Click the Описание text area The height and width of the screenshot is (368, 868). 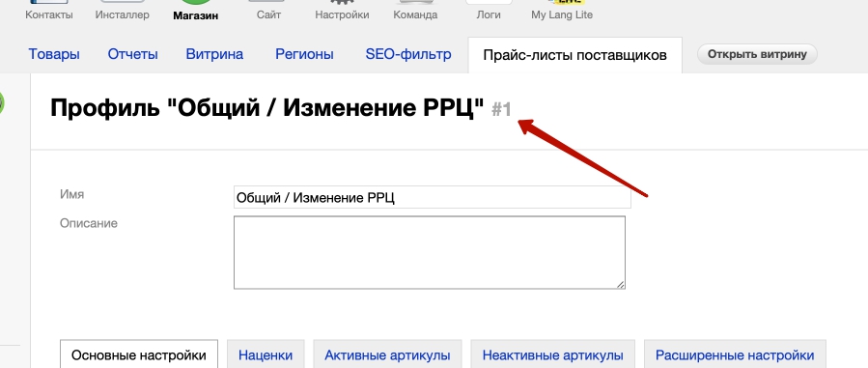(430, 252)
